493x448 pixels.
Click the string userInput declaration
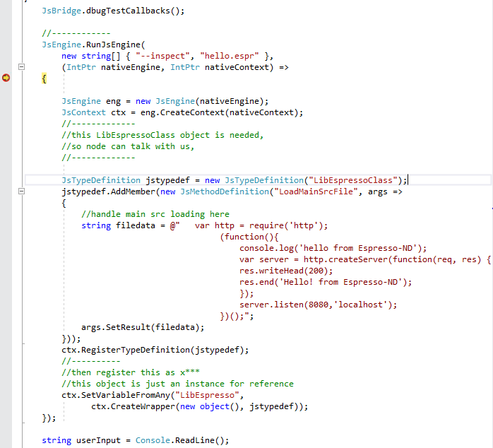click(81, 440)
